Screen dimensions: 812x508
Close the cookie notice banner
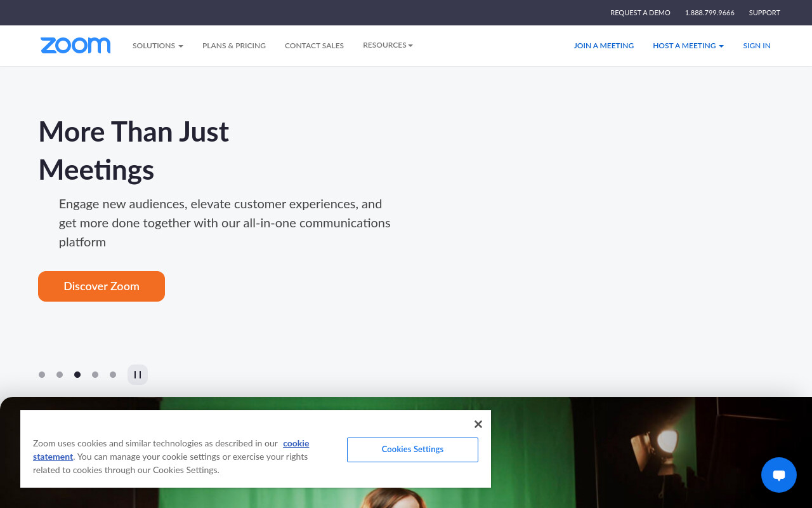click(x=478, y=424)
